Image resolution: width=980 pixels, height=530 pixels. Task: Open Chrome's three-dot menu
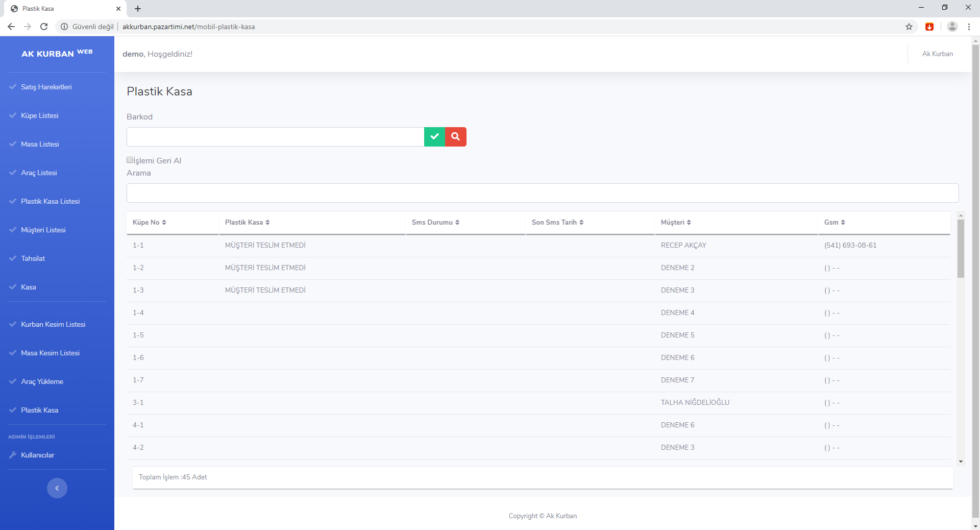(x=969, y=27)
